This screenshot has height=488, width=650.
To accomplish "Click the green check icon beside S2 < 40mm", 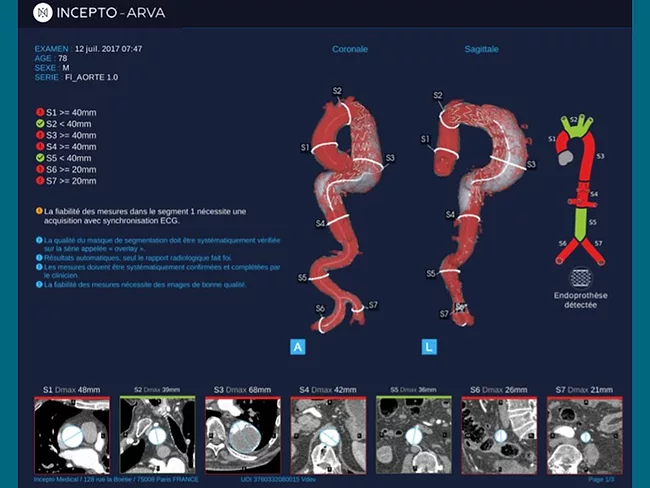I will 38,123.
